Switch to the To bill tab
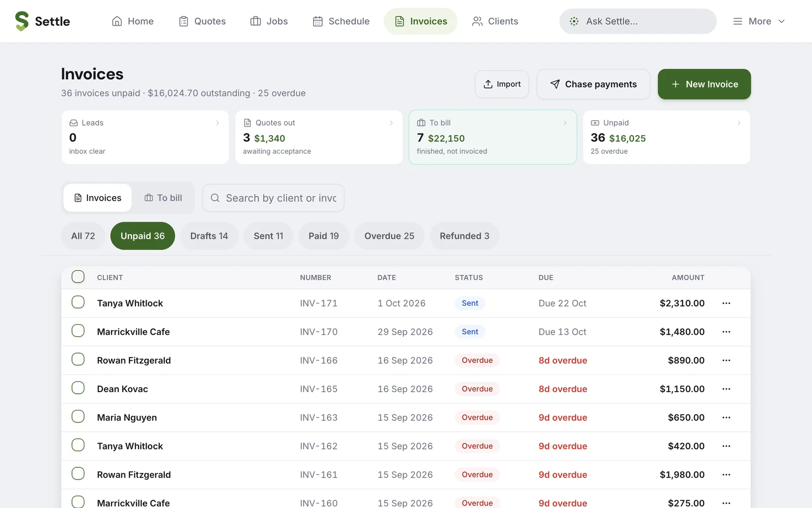Image resolution: width=812 pixels, height=508 pixels. (x=163, y=198)
